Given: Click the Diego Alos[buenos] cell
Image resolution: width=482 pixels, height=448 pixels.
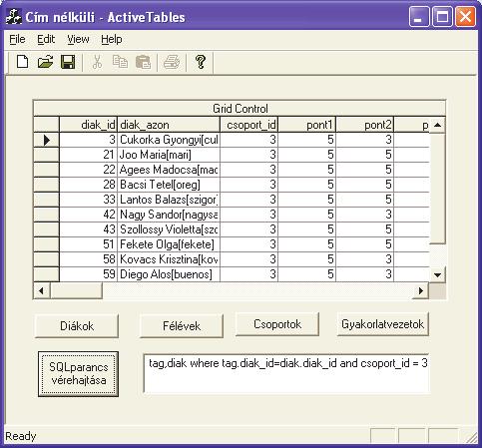Looking at the screenshot, I should [x=169, y=274].
